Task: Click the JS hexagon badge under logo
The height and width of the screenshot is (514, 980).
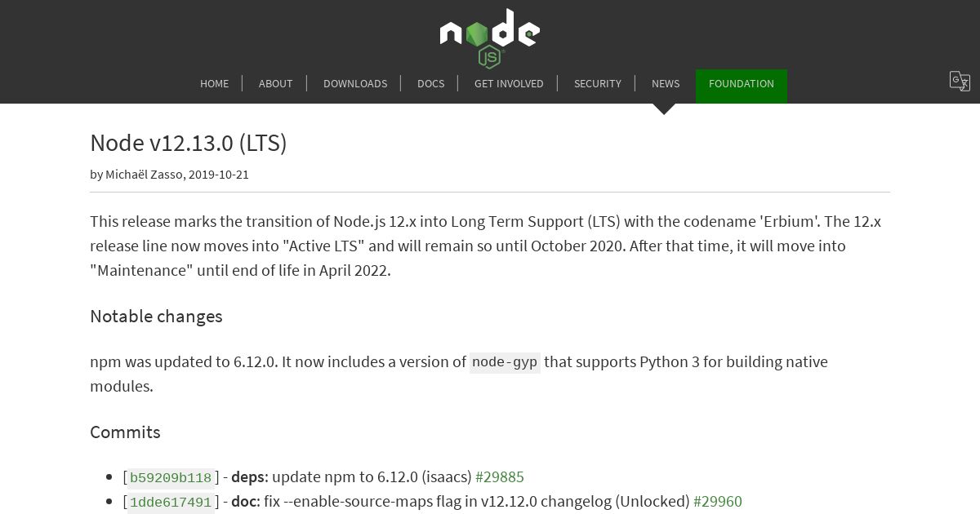Action: [x=489, y=57]
